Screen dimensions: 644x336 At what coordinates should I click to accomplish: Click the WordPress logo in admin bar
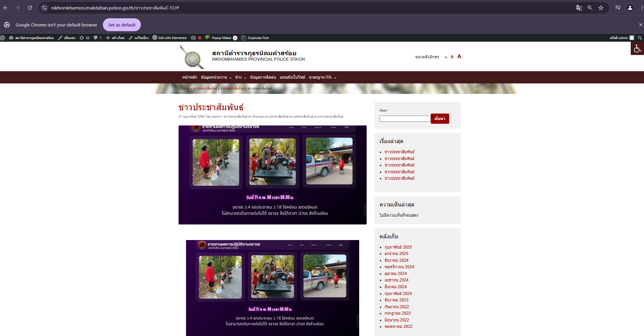pyautogui.click(x=3, y=38)
